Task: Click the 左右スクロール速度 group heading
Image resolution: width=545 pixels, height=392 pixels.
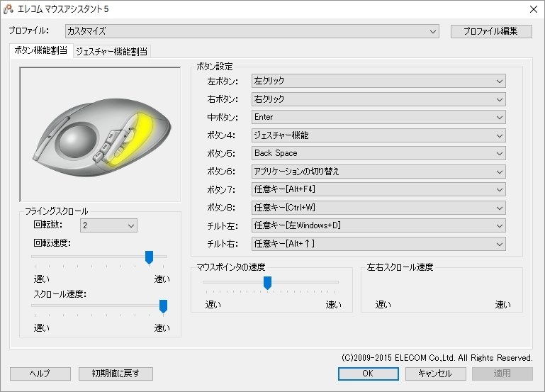Action: (400, 267)
